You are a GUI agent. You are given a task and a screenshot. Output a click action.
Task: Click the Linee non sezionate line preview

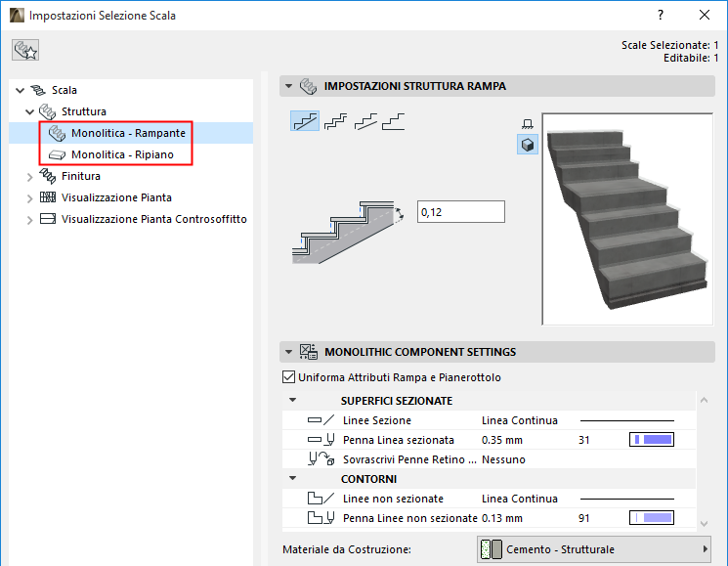click(x=626, y=499)
